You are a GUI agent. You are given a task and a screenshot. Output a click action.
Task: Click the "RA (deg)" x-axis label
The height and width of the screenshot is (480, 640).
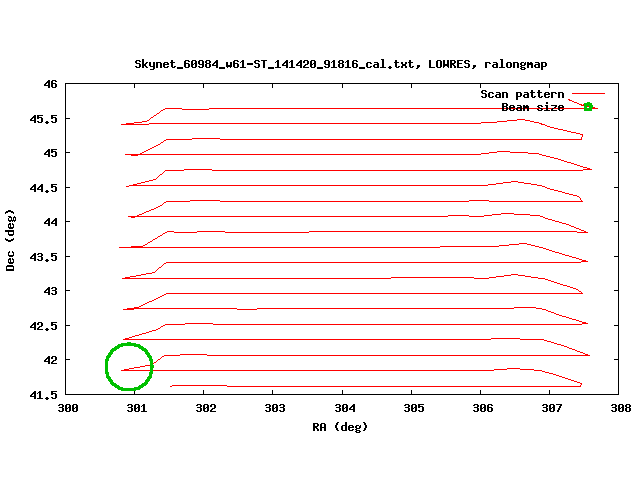point(340,427)
